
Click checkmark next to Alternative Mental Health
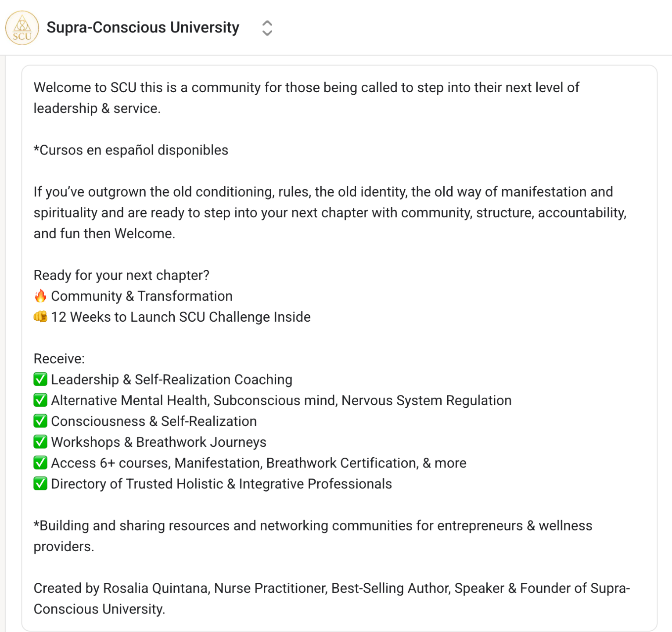(40, 400)
